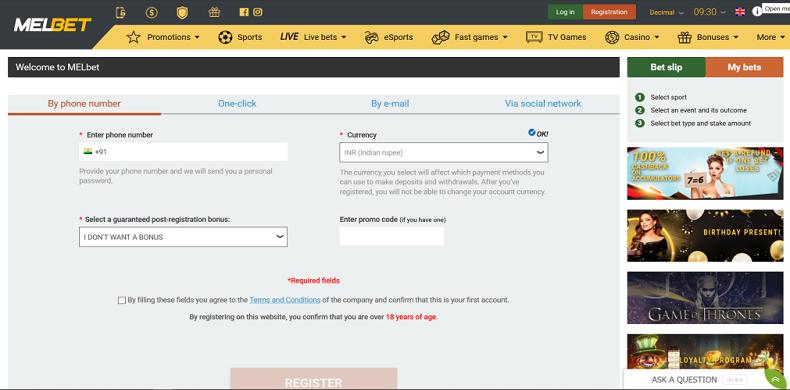Click the Log in button
790x390 pixels.
pyautogui.click(x=565, y=12)
